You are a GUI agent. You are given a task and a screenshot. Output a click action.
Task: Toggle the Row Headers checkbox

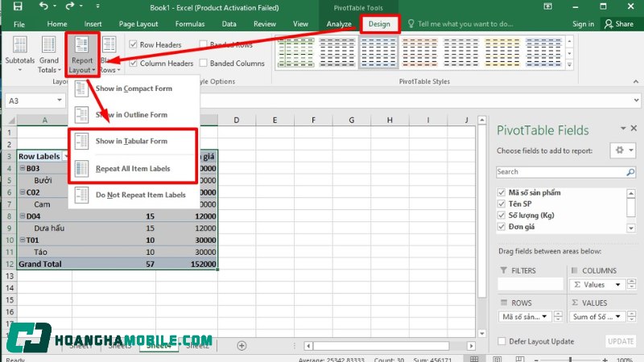pyautogui.click(x=133, y=44)
